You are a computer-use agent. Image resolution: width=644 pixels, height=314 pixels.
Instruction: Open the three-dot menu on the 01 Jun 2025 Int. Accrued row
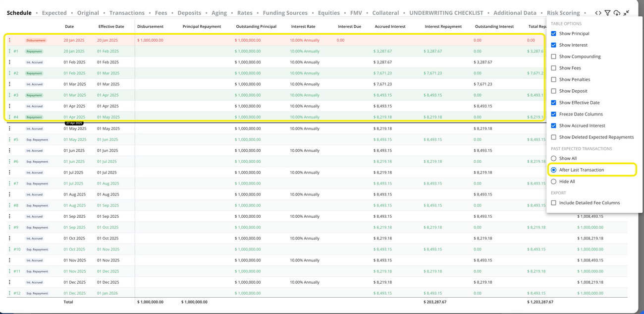9,150
